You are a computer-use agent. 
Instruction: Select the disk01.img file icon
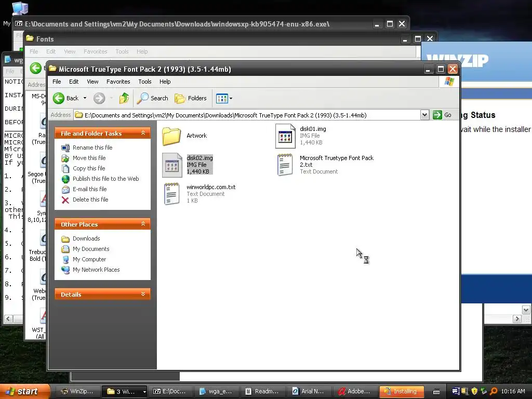point(285,136)
